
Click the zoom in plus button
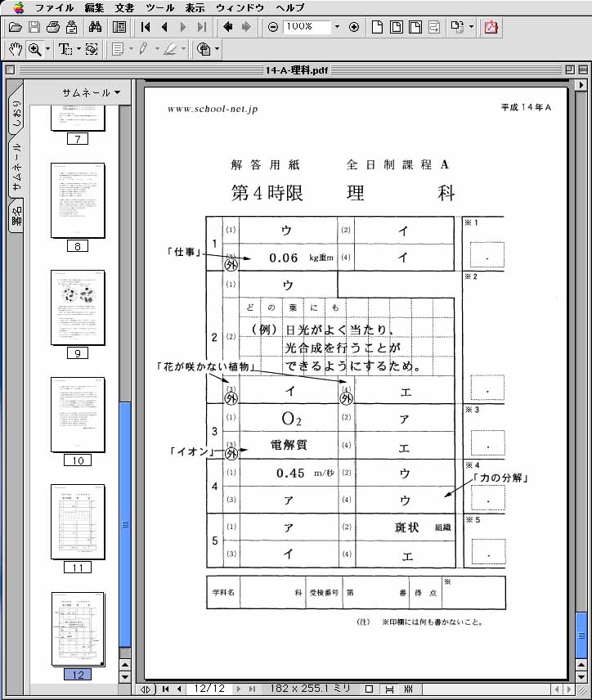(x=354, y=27)
